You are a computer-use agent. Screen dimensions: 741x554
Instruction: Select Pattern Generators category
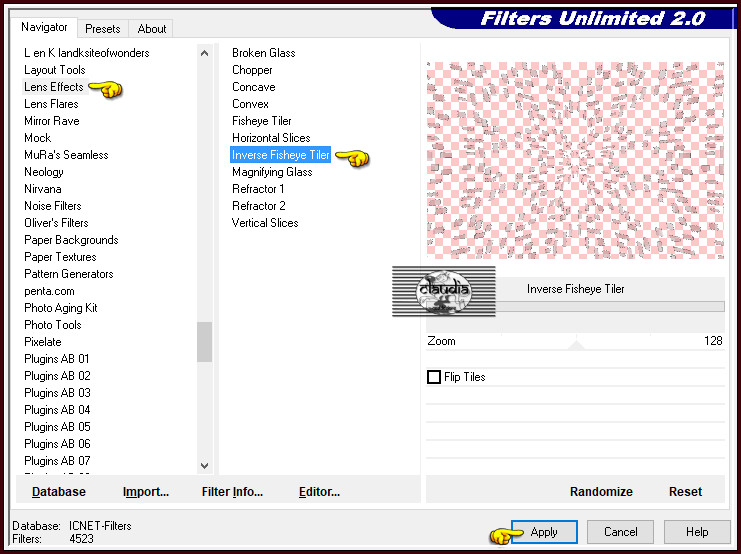click(x=69, y=274)
